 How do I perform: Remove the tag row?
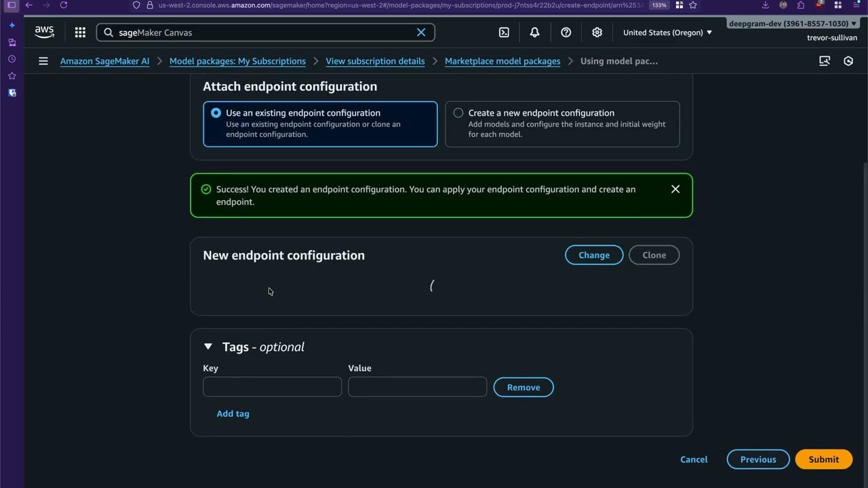click(x=524, y=387)
